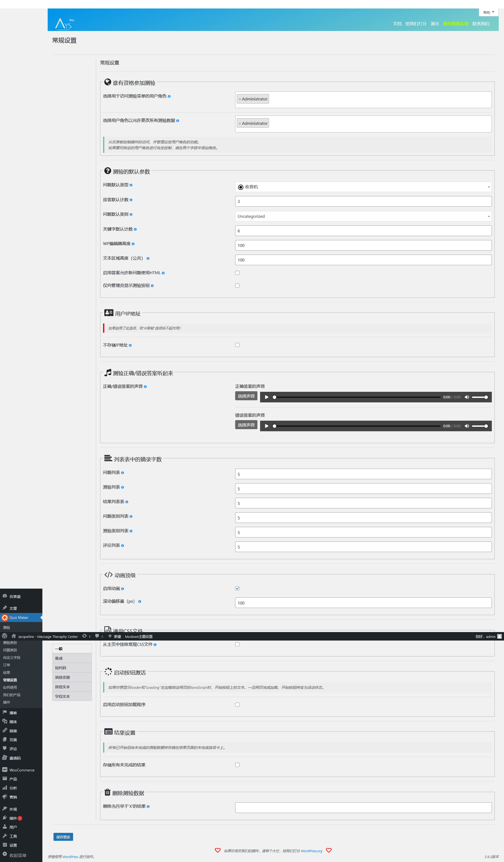Enable the 不存储IP地址 checkbox

tap(237, 345)
